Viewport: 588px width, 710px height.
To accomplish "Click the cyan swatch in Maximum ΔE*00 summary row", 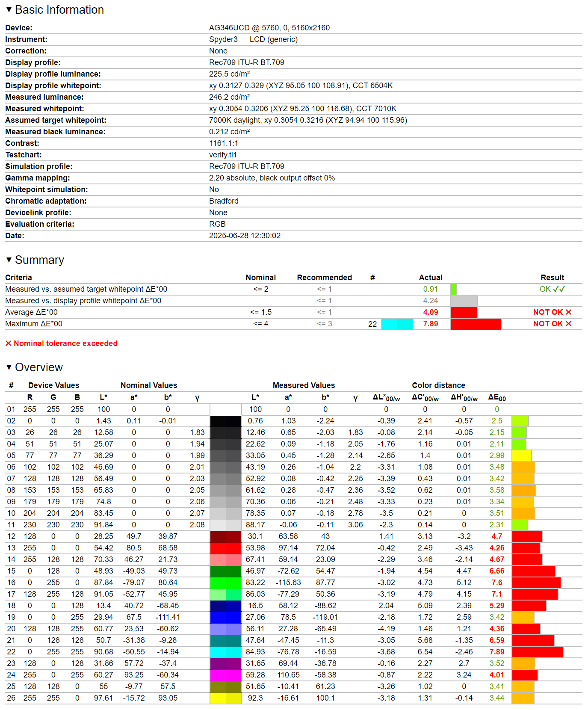I will coord(397,324).
